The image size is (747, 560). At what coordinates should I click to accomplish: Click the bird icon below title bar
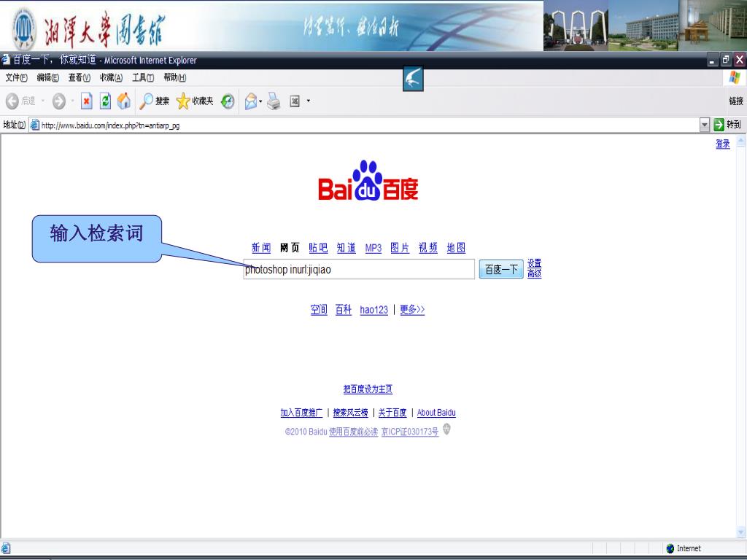pos(413,79)
